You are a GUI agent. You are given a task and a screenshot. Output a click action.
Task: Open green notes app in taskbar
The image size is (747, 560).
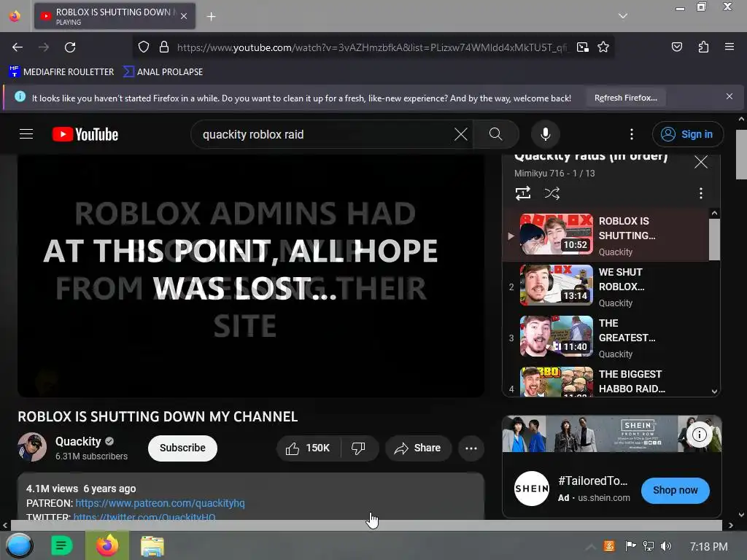coord(61,545)
